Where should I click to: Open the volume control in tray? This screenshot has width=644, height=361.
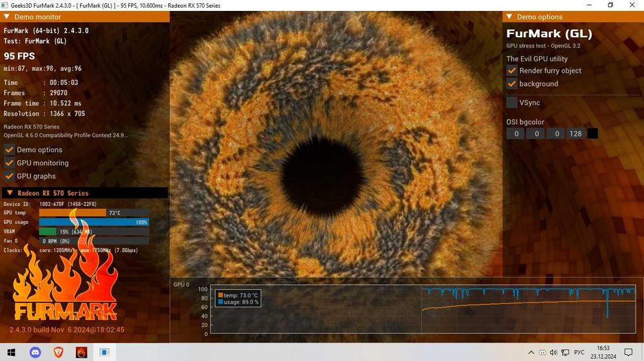tap(554, 353)
